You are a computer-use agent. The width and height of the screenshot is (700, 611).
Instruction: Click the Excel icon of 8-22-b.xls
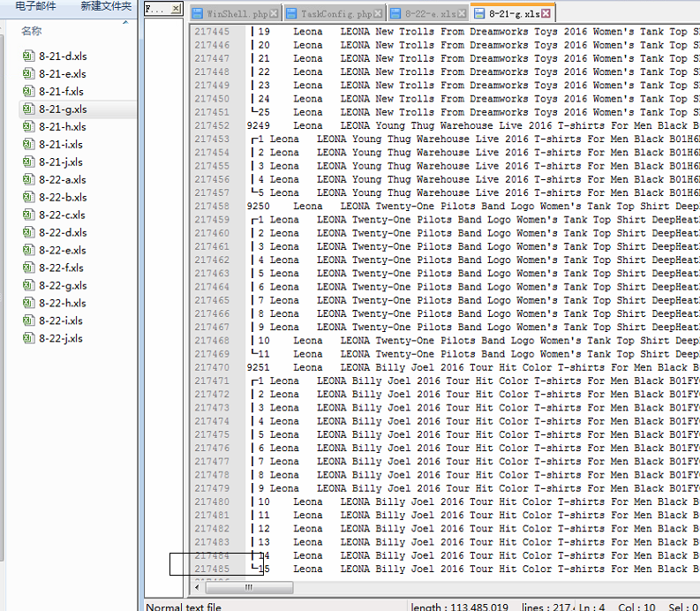(x=28, y=197)
